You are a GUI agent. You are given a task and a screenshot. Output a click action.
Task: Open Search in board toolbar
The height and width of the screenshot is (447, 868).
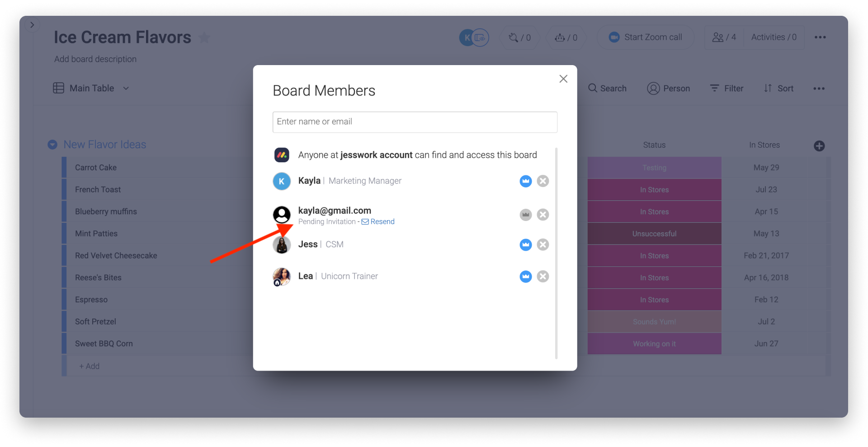(607, 89)
